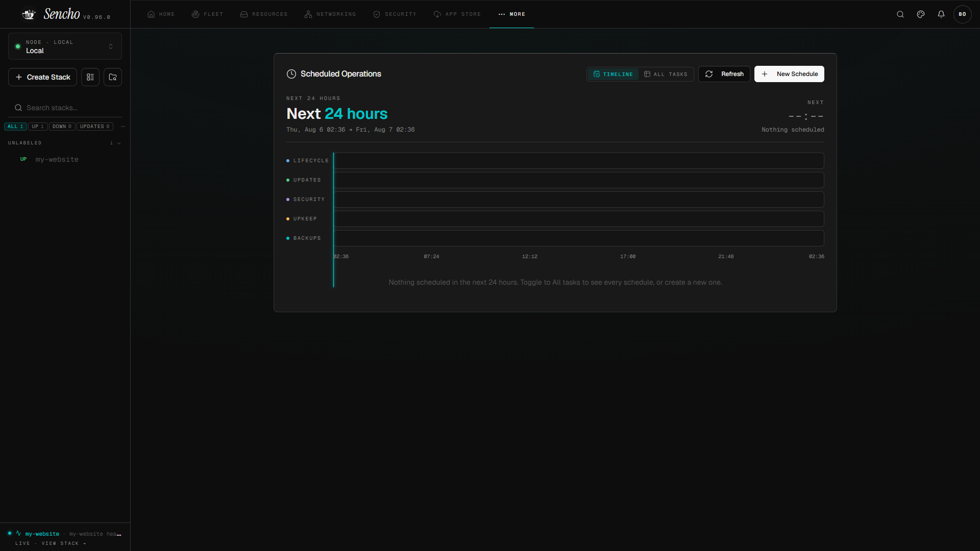Click the Upkeep timeline track
Viewport: 980px width, 551px height.
pyautogui.click(x=579, y=219)
